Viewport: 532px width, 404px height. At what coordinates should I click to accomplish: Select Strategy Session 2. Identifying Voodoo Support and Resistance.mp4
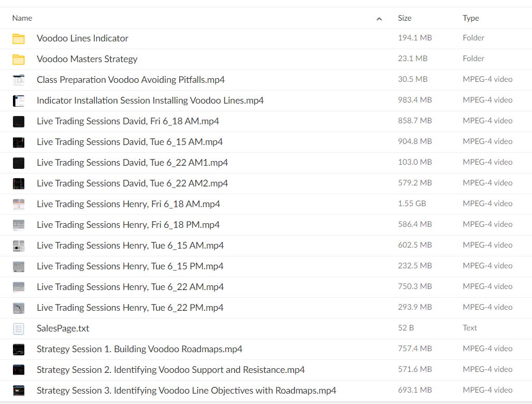point(170,370)
